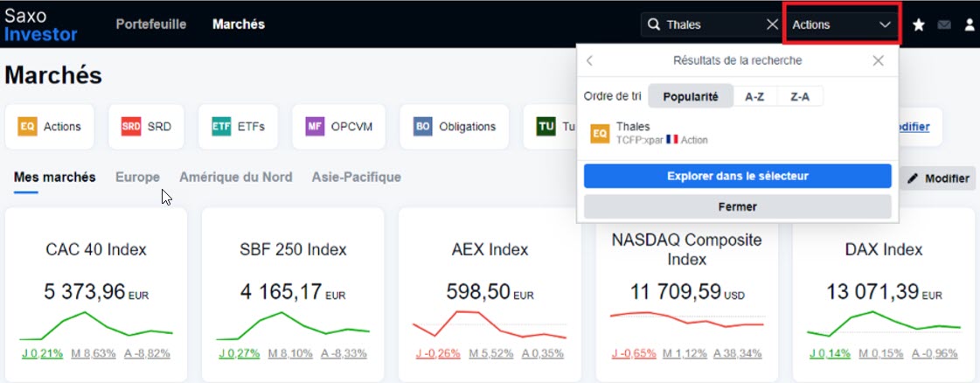Open the Marchés menu item
This screenshot has width=980, height=383.
click(x=238, y=24)
